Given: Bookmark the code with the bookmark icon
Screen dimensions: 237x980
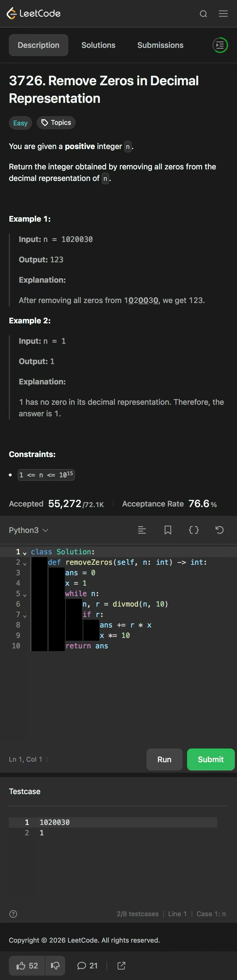Looking at the screenshot, I should point(168,530).
